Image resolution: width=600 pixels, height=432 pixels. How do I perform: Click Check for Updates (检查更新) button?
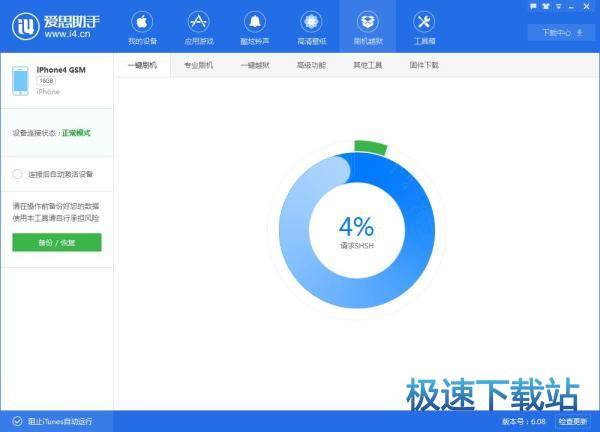tap(572, 421)
